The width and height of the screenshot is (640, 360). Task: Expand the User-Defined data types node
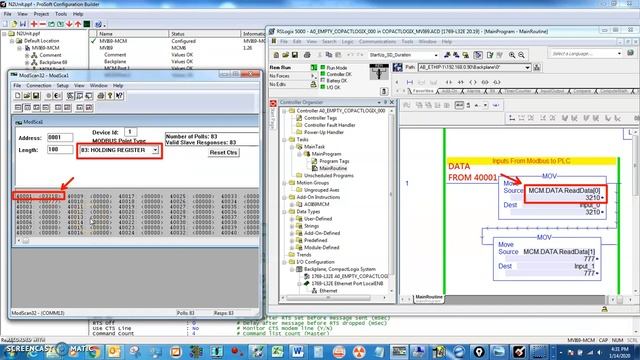[x=292, y=219]
